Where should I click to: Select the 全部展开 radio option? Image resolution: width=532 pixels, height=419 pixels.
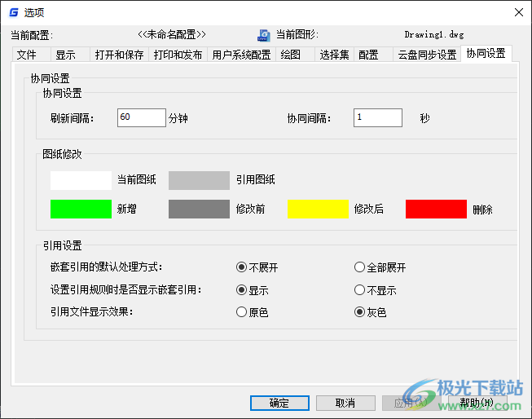tap(380, 267)
